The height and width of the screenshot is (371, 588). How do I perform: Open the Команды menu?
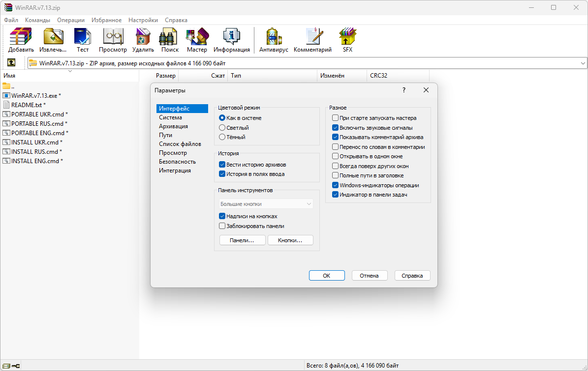tap(37, 20)
